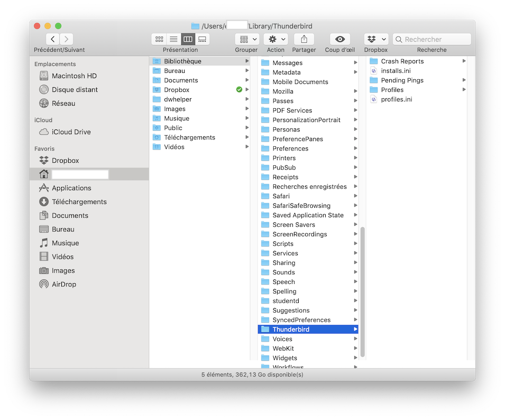Select the Pending Pings folder

(417, 80)
